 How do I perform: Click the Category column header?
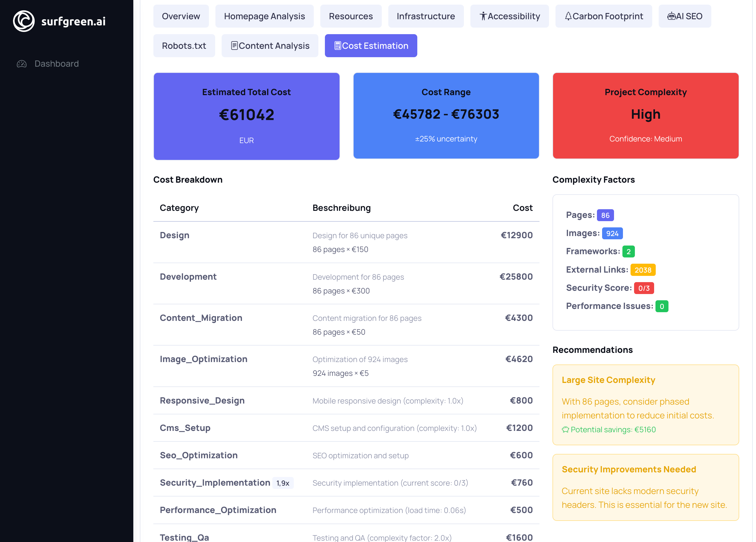[x=179, y=208]
